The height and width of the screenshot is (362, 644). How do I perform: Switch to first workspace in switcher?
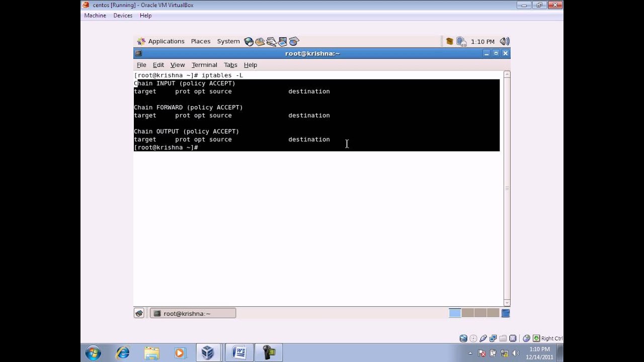point(455,313)
